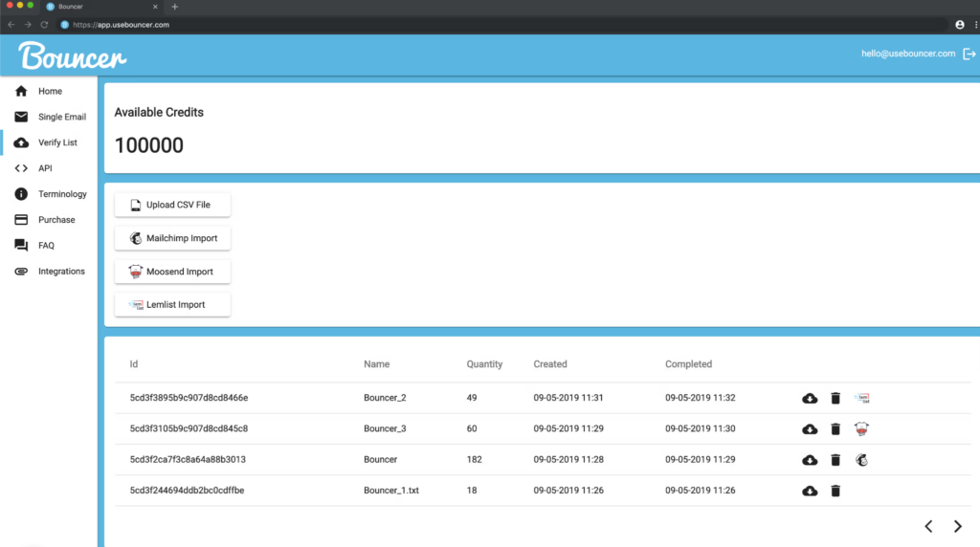The height and width of the screenshot is (547, 980).
Task: Click the browser address bar
Action: [x=503, y=25]
